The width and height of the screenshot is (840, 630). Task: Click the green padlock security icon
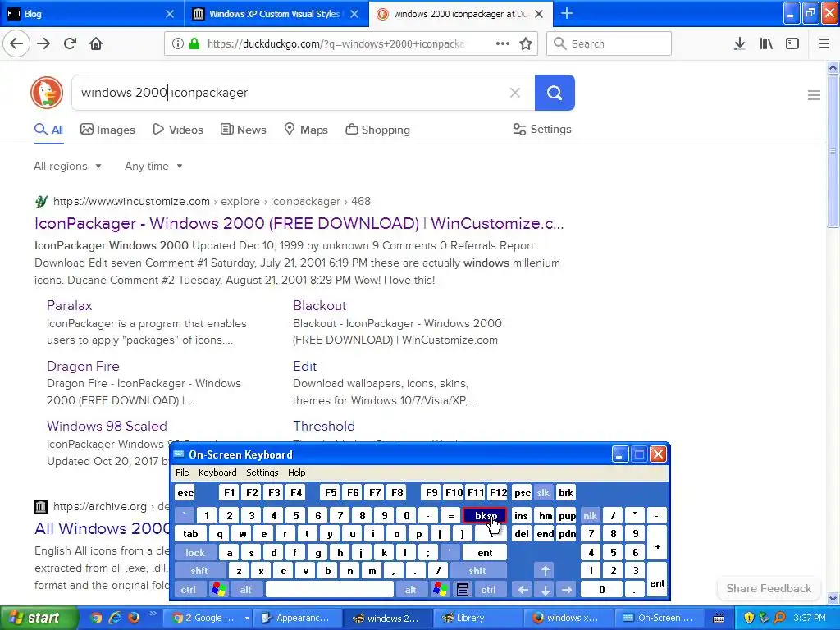(194, 44)
